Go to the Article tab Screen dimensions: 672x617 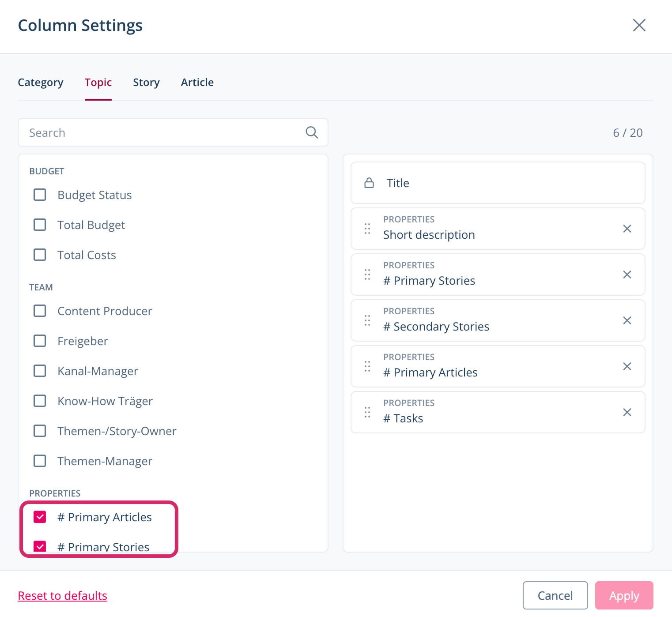[197, 83]
